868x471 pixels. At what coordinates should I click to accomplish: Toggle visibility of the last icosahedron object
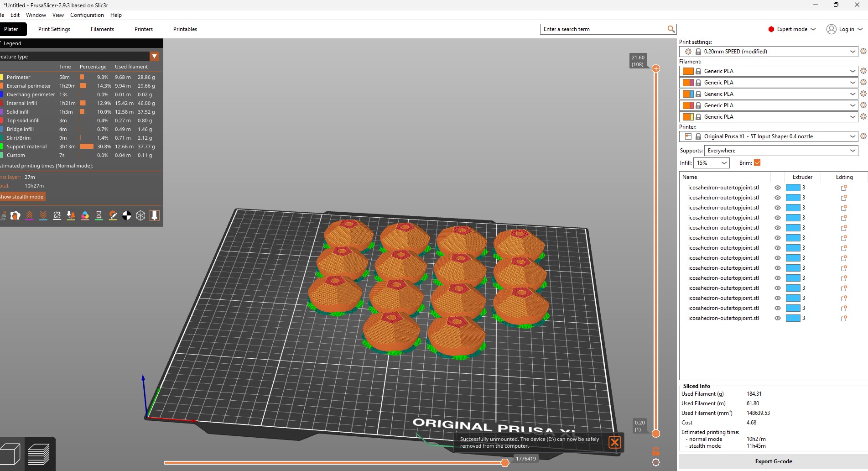coord(777,318)
